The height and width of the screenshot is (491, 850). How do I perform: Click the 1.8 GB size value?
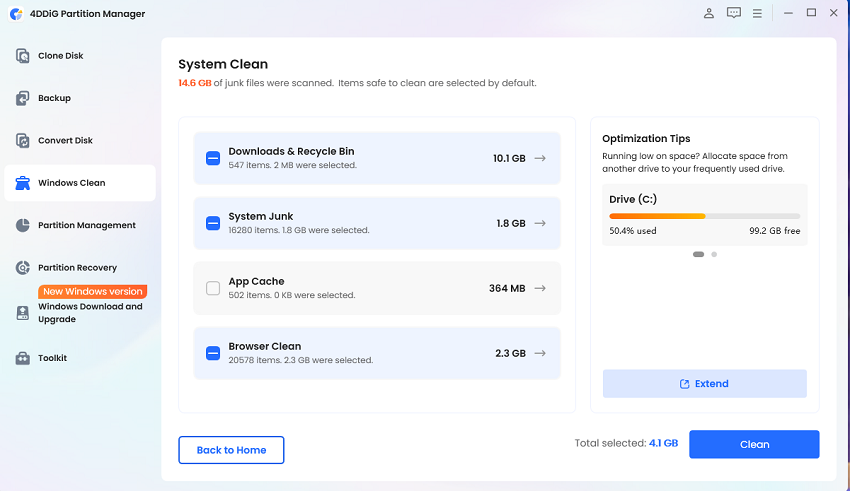coord(511,223)
